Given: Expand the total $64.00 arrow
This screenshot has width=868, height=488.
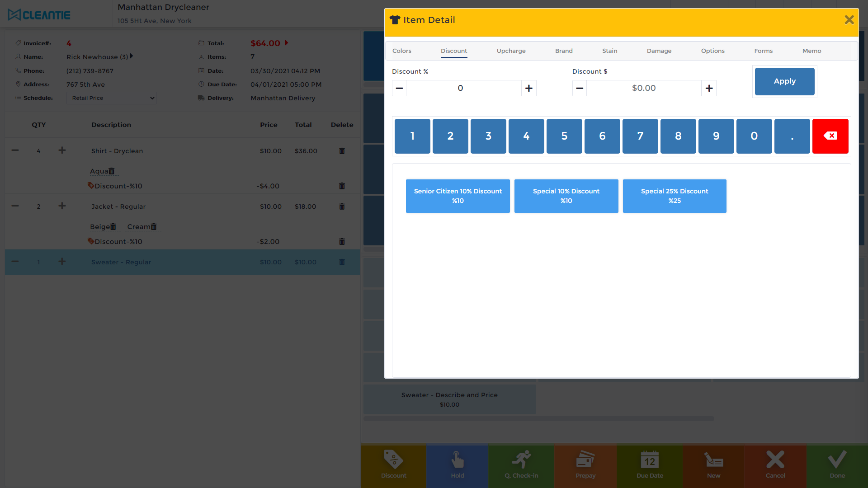Looking at the screenshot, I should (x=286, y=43).
